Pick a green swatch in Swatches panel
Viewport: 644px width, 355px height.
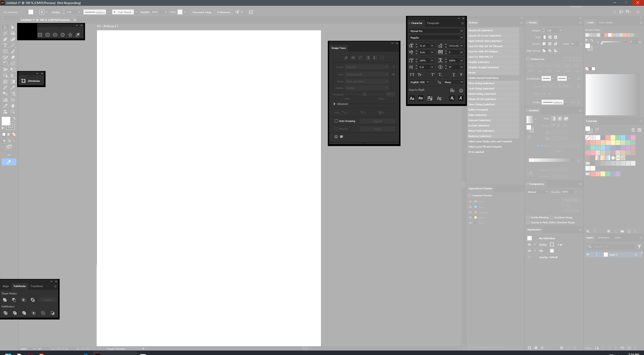[x=618, y=137]
